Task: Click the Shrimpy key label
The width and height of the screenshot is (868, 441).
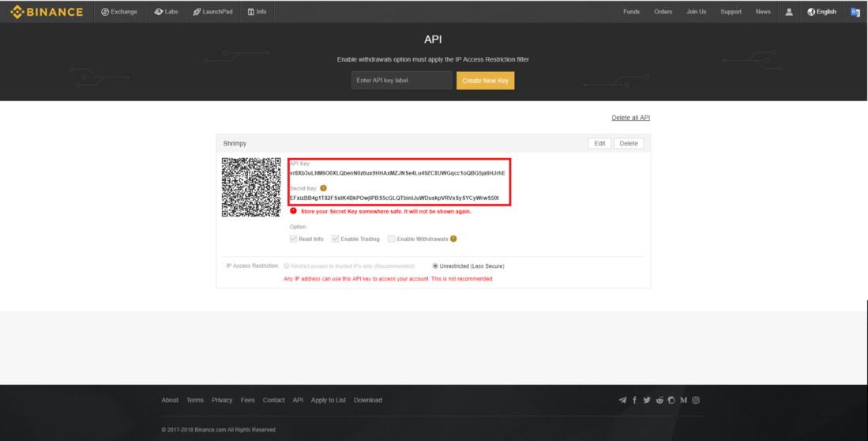Action: pyautogui.click(x=235, y=144)
